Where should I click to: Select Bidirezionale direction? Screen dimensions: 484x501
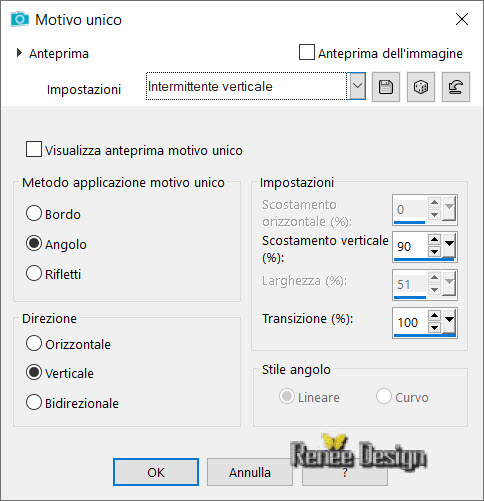(34, 402)
